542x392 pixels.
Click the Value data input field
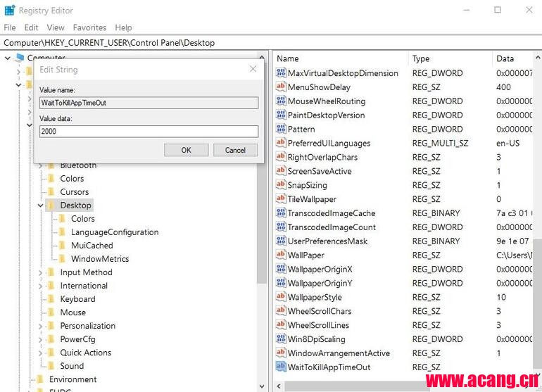coord(149,132)
